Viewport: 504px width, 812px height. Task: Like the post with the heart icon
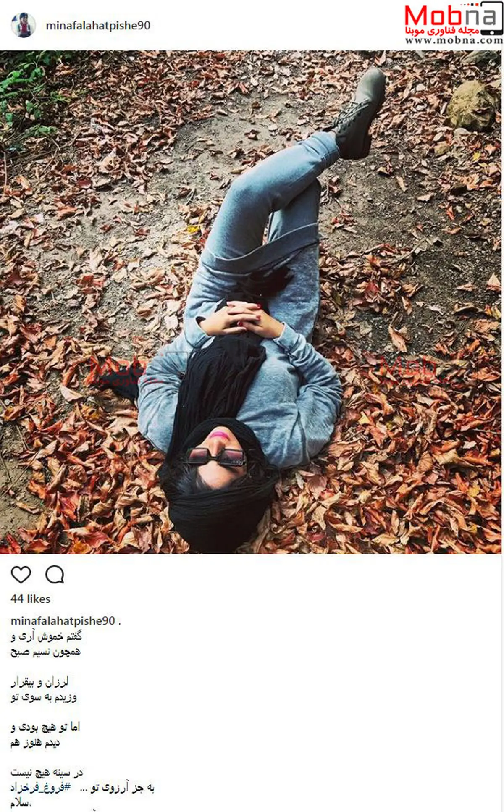(21, 575)
